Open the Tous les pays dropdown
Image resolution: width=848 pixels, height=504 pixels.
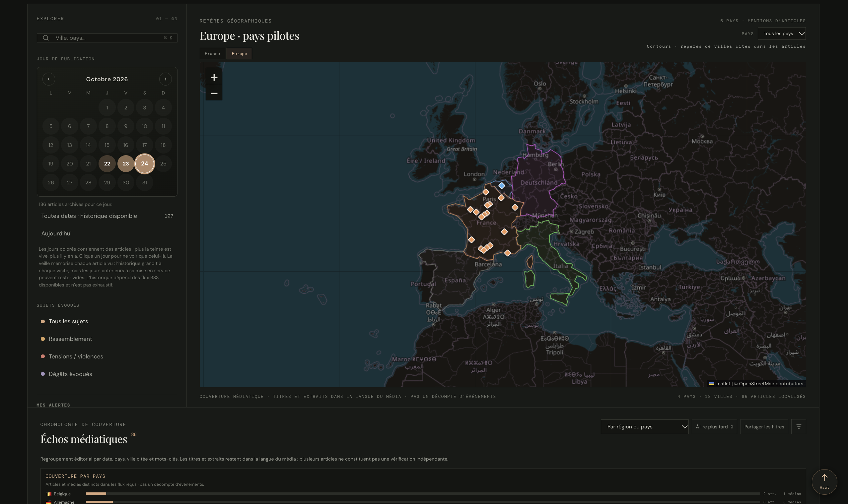[781, 33]
